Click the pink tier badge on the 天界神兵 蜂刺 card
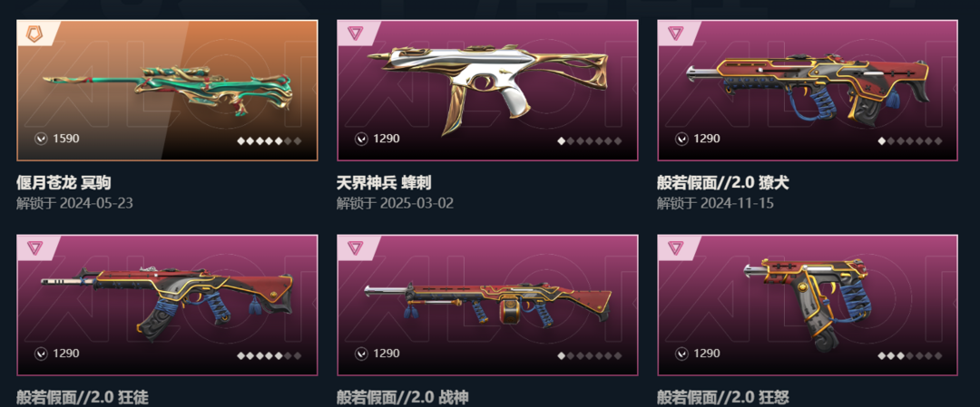Image resolution: width=980 pixels, height=407 pixels. 355,33
